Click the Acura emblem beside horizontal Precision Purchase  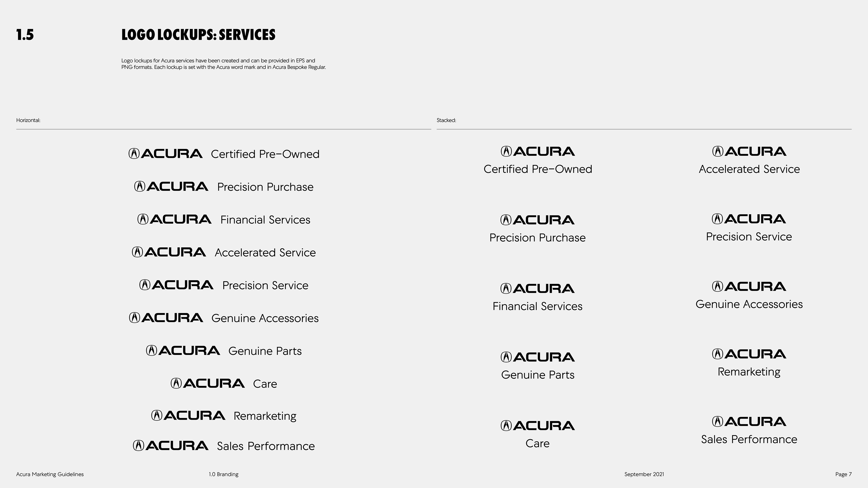pos(139,186)
